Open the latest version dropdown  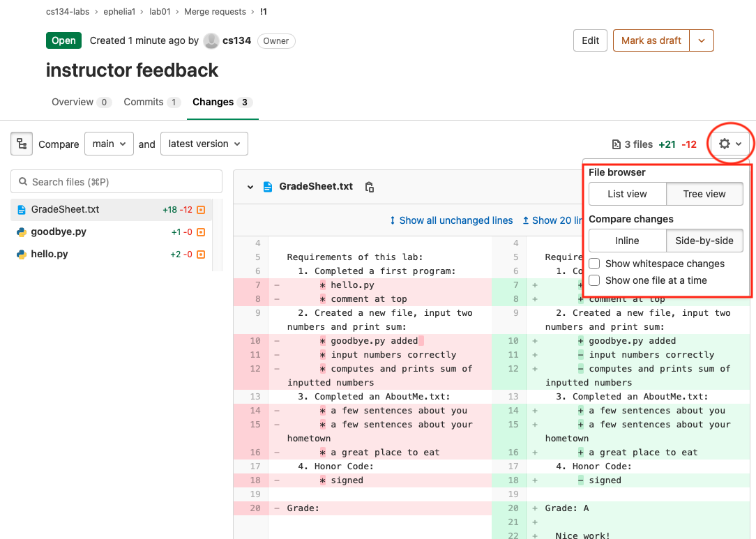204,144
